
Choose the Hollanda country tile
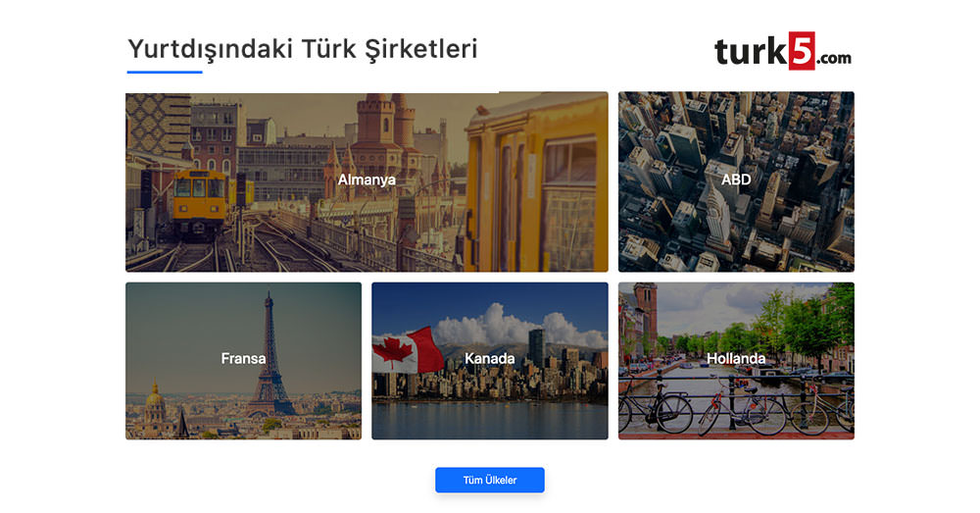(x=736, y=361)
